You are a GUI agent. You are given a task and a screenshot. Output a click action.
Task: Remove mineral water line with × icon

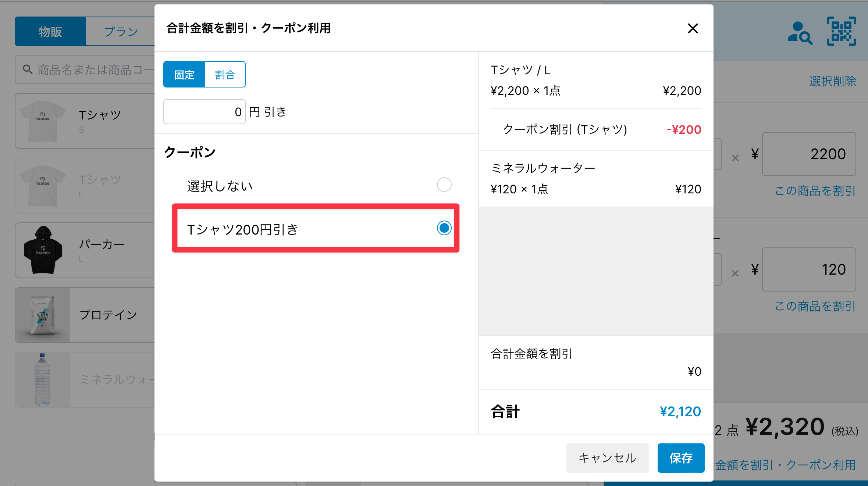click(735, 274)
